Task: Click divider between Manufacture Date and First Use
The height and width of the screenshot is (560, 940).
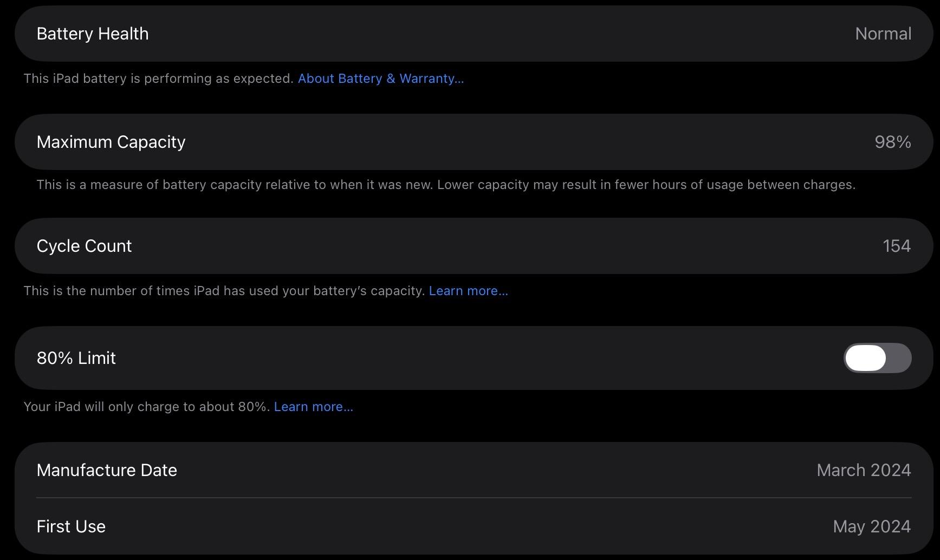Action: 474,498
